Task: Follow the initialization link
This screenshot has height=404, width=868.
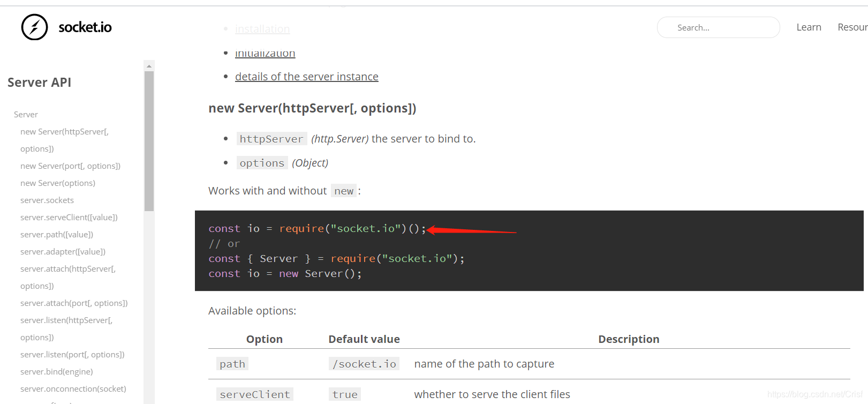Action: click(265, 53)
